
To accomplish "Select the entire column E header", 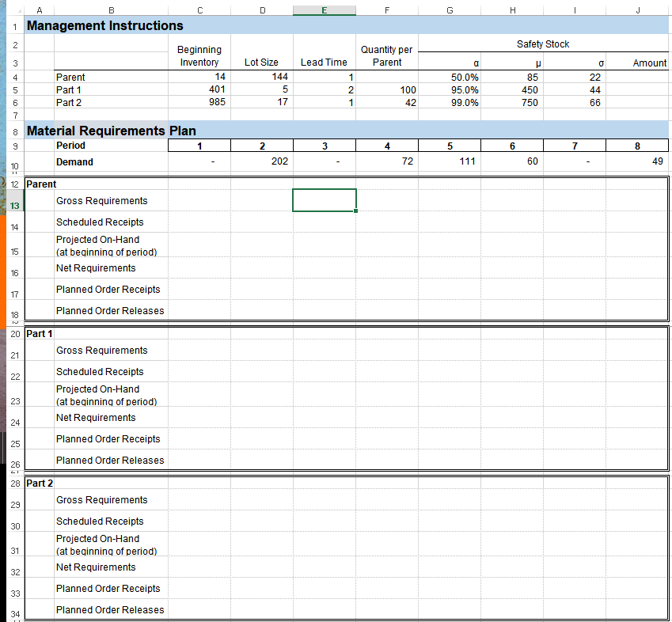I will (x=325, y=9).
